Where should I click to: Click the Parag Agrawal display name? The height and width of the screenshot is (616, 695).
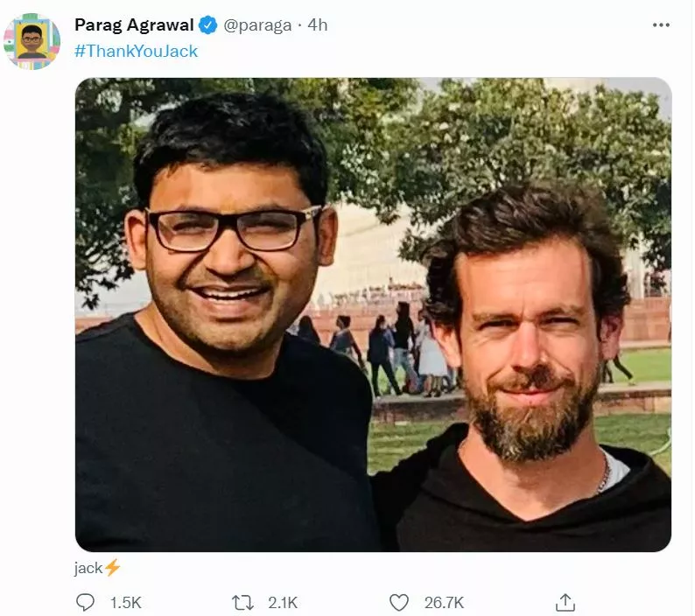pos(134,24)
